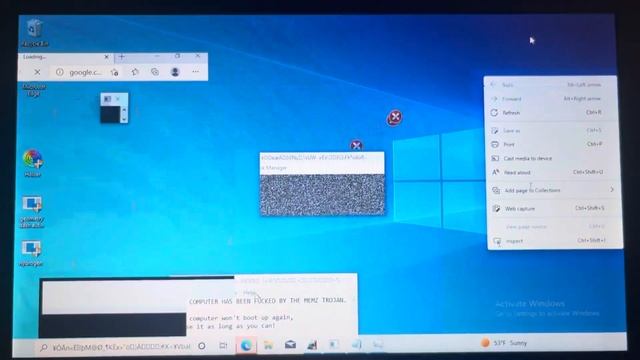Open the colorful Chrome-style desktop shortcut
Image resolution: width=640 pixels, height=360 pixels.
[33, 163]
